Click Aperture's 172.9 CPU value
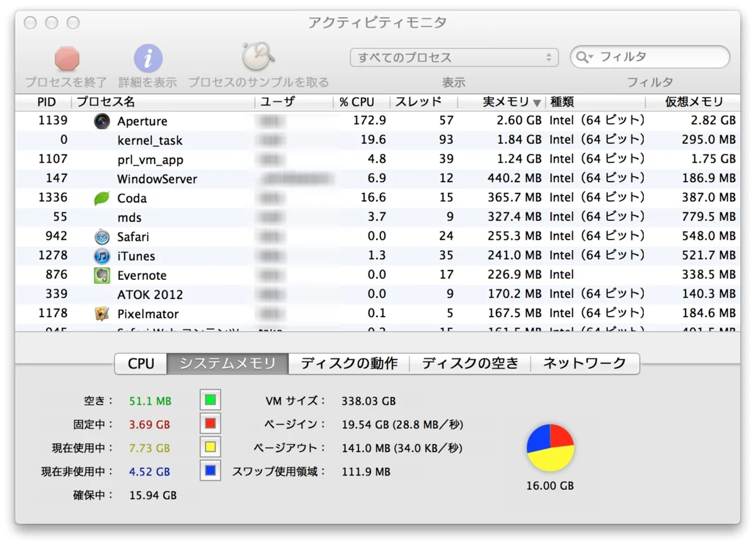 [370, 120]
